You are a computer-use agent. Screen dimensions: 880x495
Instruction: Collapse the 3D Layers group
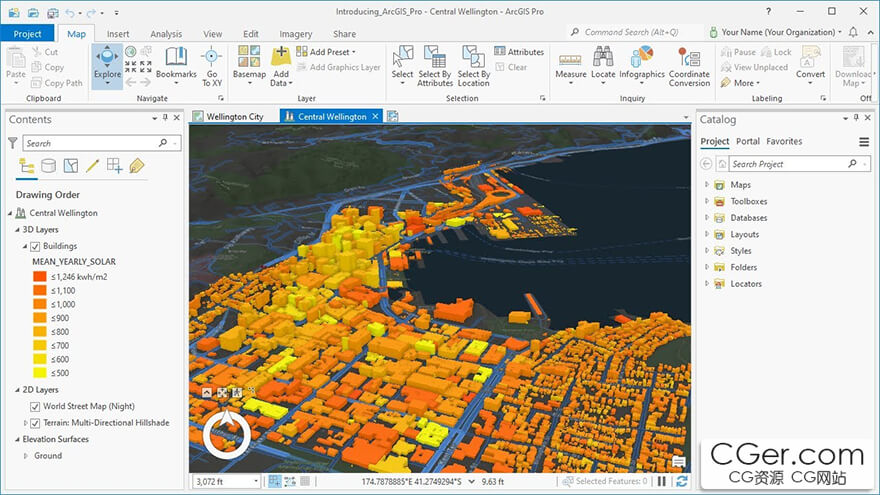(x=17, y=230)
